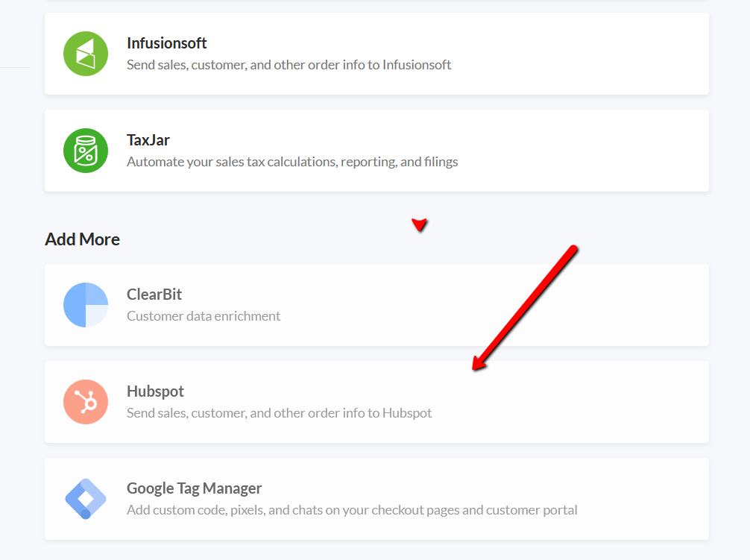Click the Google Tag Manager diamond icon
750x560 pixels.
point(86,499)
